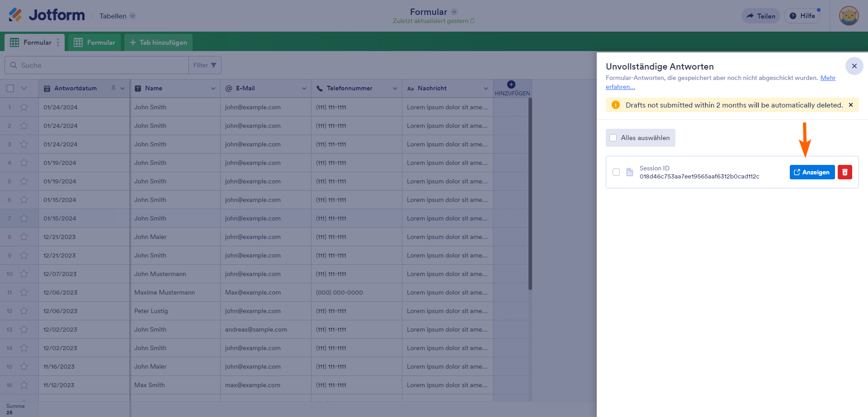
Task: Open the Hilfe help button
Action: (802, 16)
